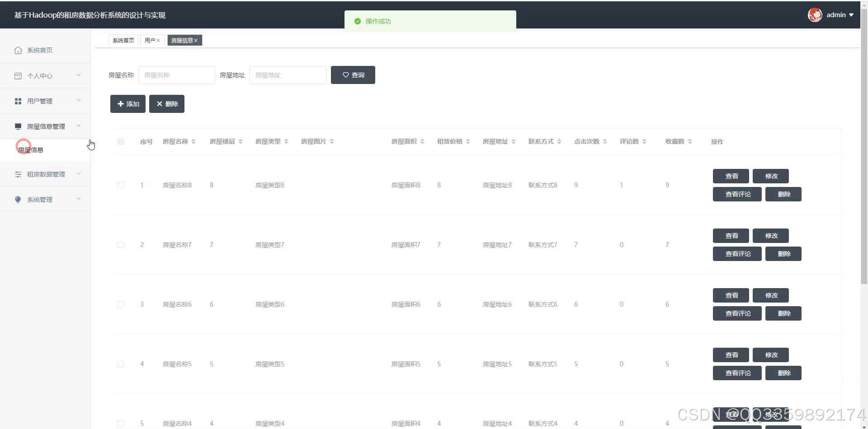
Task: Click 修改 for 房屋名称8 row
Action: tap(771, 176)
